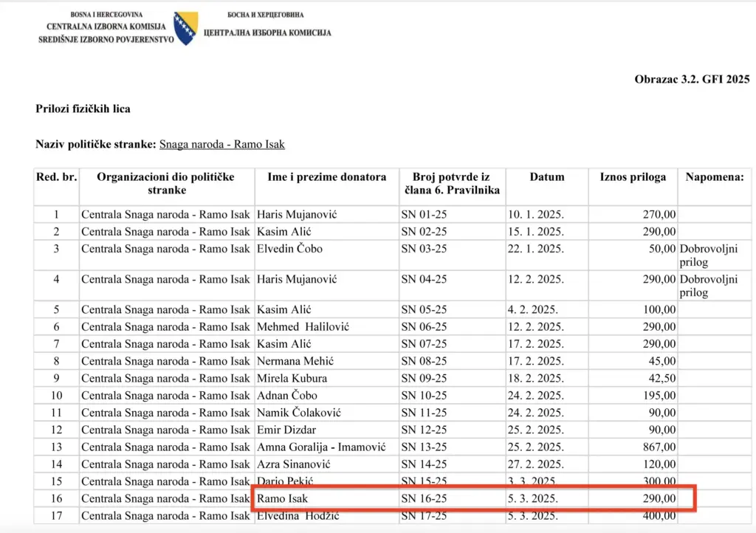Click 'CENTRALNA IZBORNA KOMISIJA' header text
756x533 pixels.
[x=106, y=27]
